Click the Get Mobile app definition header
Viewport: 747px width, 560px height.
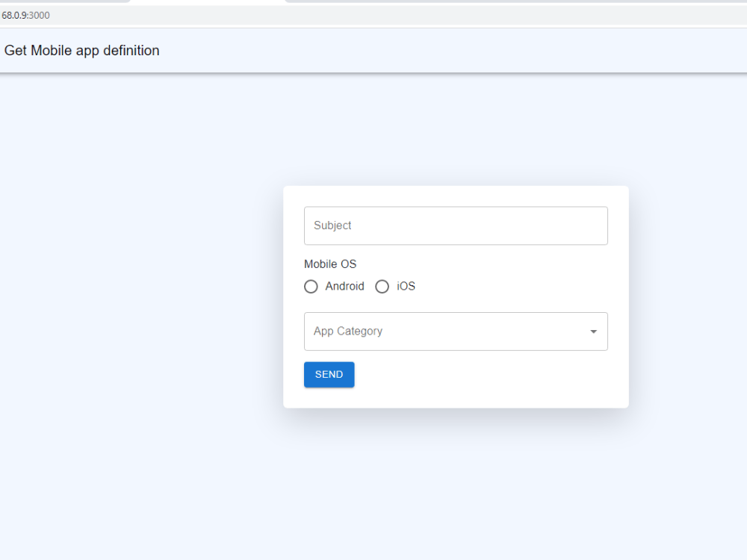tap(81, 50)
